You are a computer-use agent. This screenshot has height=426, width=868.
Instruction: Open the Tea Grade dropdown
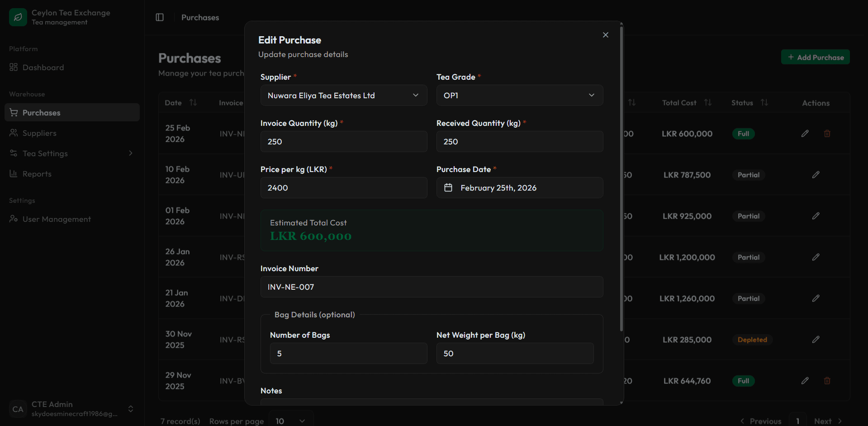click(x=519, y=96)
